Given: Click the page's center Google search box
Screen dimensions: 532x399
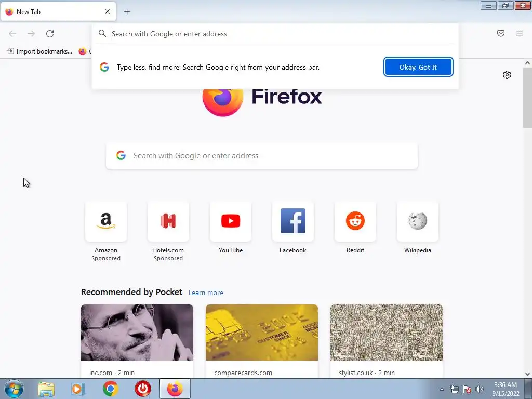Looking at the screenshot, I should (x=262, y=156).
